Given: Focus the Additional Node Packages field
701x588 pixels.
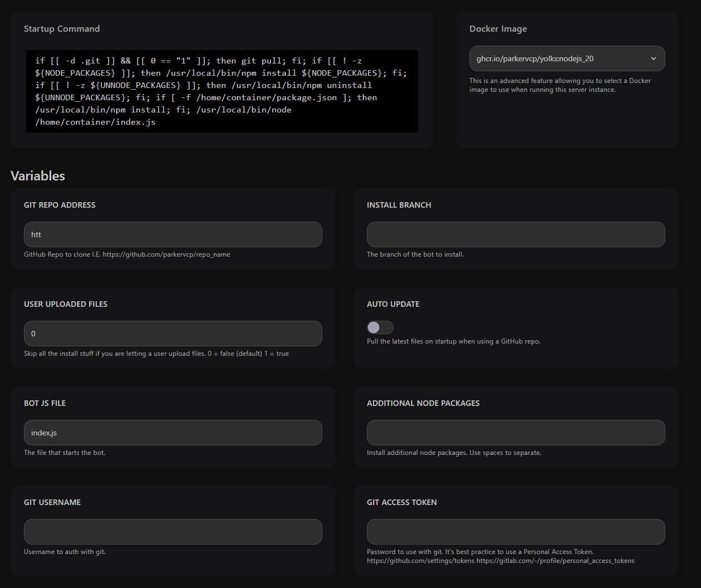Looking at the screenshot, I should tap(516, 433).
